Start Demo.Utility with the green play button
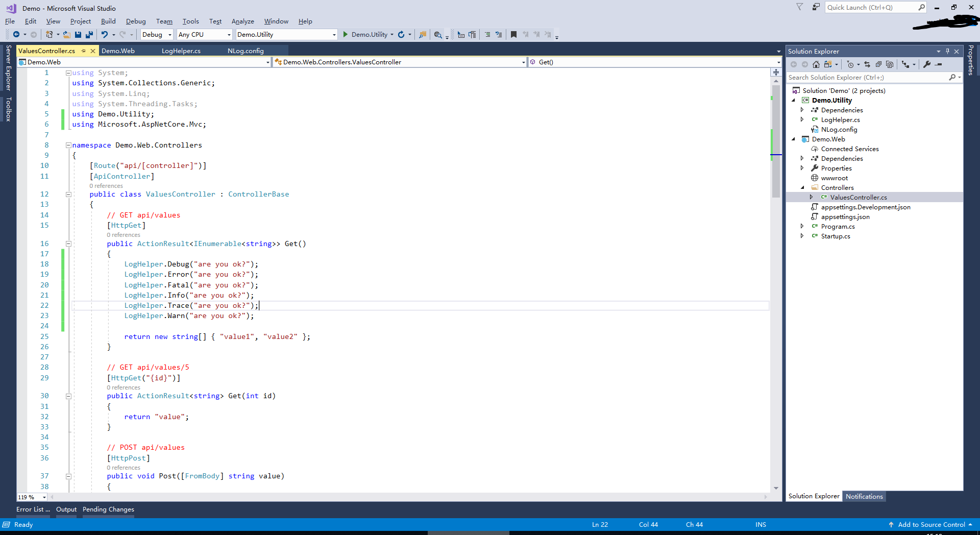 click(346, 34)
